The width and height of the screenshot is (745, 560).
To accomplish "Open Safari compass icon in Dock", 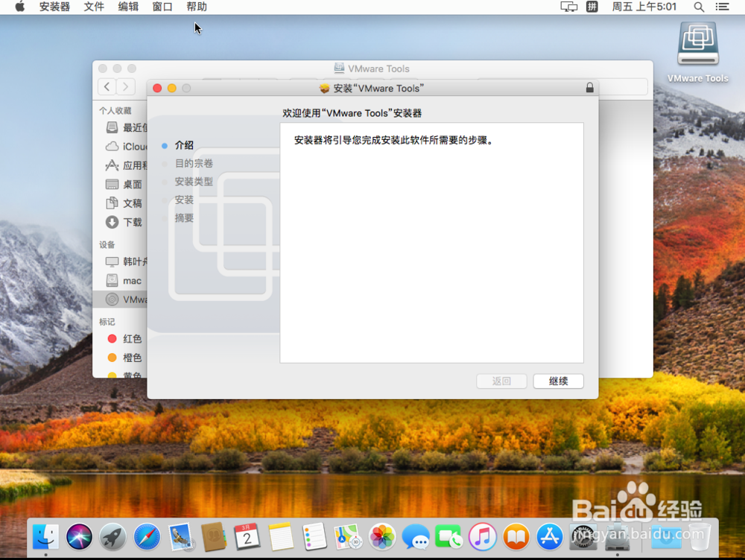I will coord(147,537).
